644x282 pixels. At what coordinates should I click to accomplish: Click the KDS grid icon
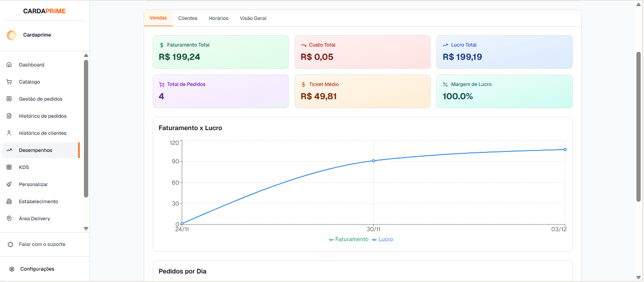click(x=9, y=167)
